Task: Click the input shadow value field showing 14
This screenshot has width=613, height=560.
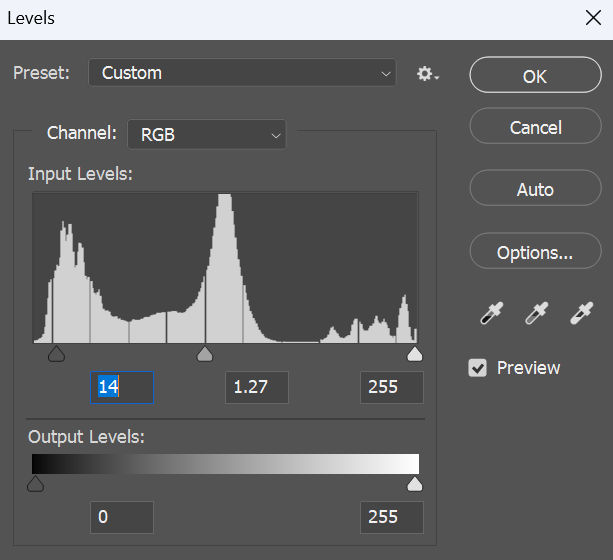Action: (122, 387)
